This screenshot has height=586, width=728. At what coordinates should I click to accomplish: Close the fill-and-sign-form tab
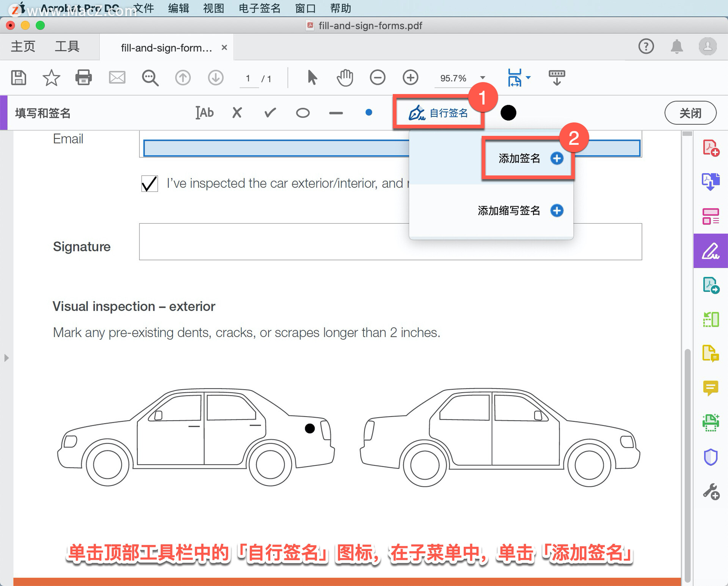(224, 47)
